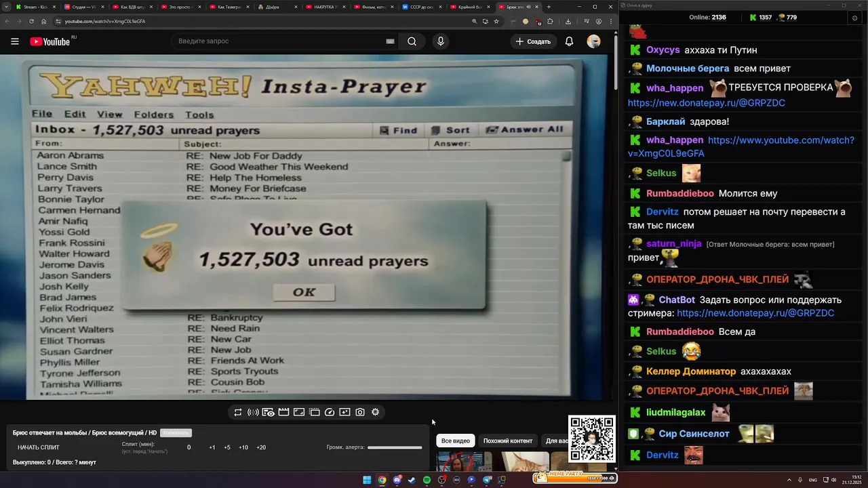The height and width of the screenshot is (488, 868).
Task: Go back in browser history
Action: coord(7,21)
